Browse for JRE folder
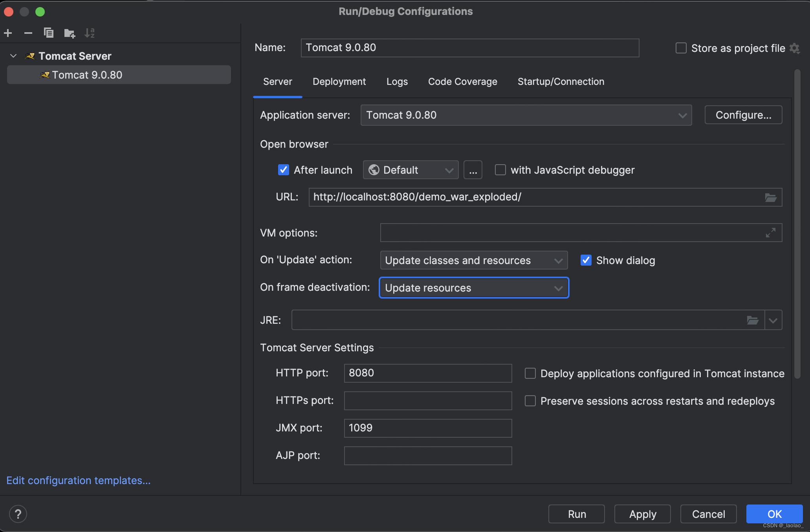This screenshot has height=532, width=810. pyautogui.click(x=753, y=320)
